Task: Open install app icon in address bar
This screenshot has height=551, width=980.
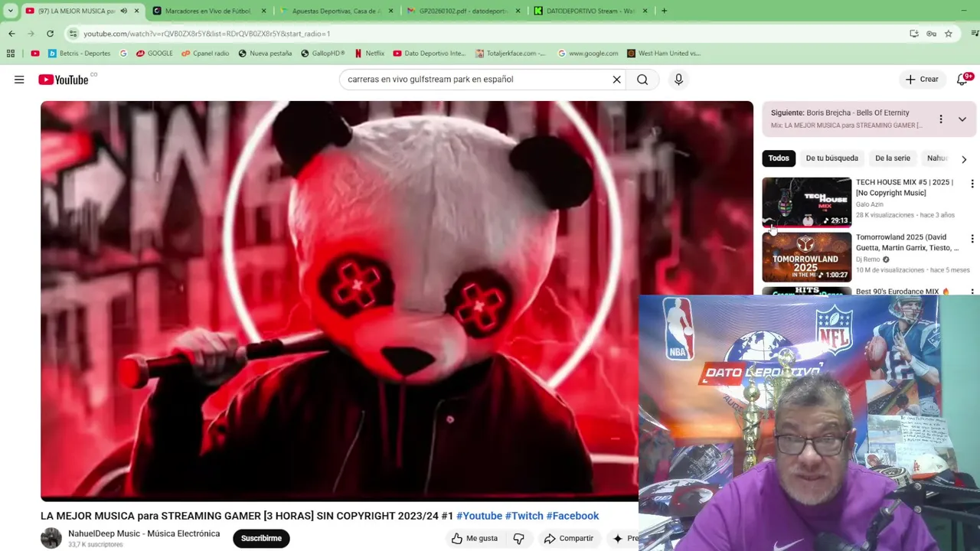Action: coord(914,34)
